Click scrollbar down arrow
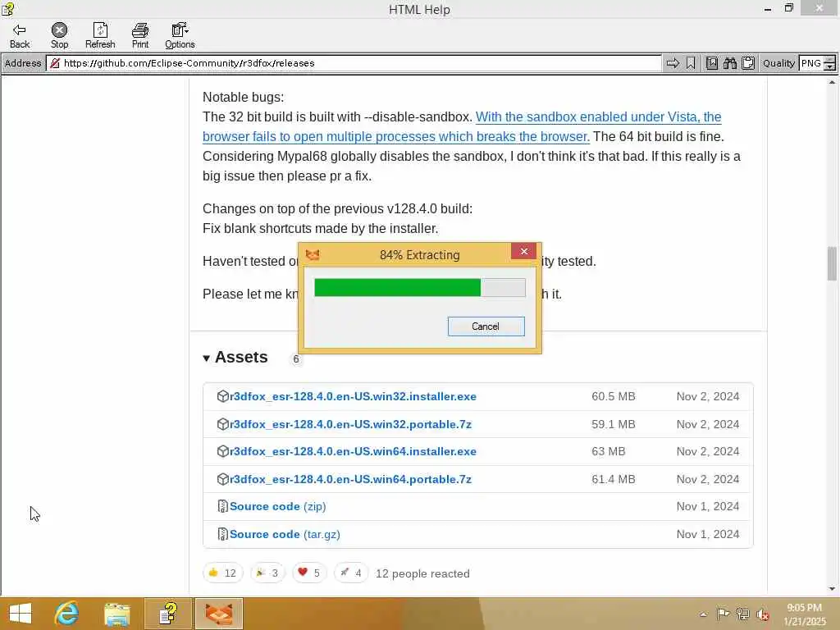 pos(832,589)
